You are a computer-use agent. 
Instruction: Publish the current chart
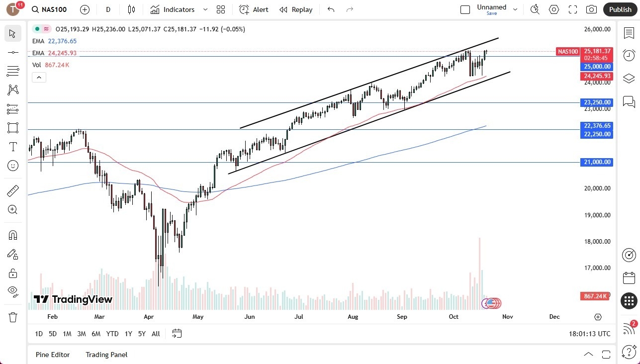620,9
